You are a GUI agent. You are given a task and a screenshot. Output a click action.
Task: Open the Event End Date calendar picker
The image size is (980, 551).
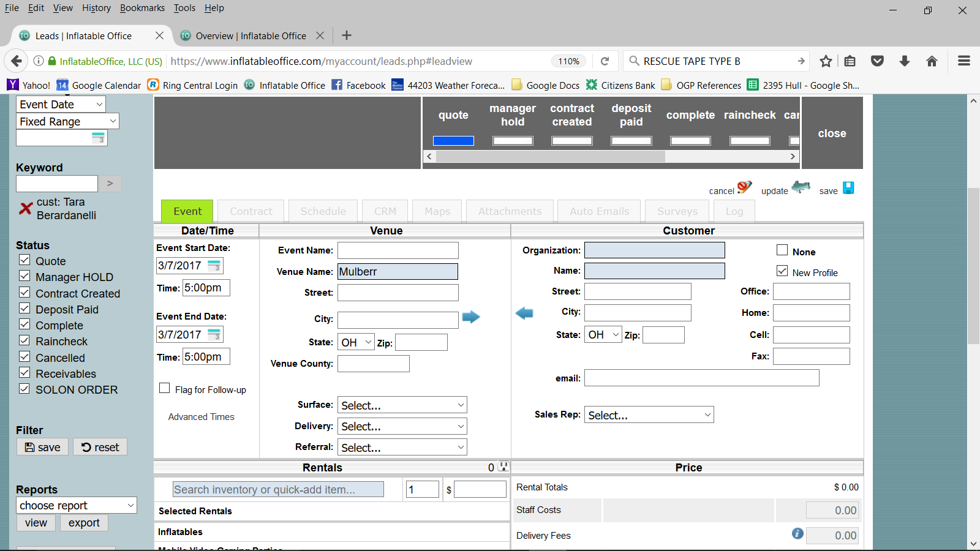[x=214, y=335]
